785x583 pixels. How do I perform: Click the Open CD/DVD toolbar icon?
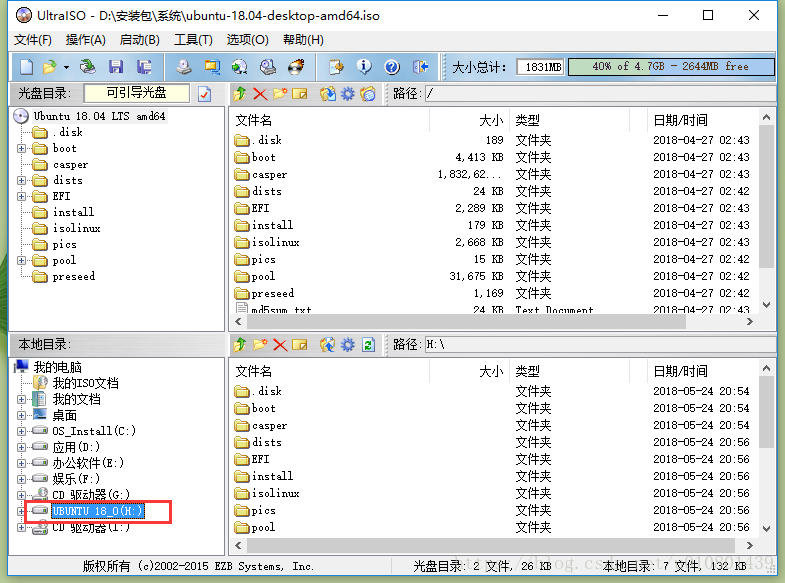88,67
